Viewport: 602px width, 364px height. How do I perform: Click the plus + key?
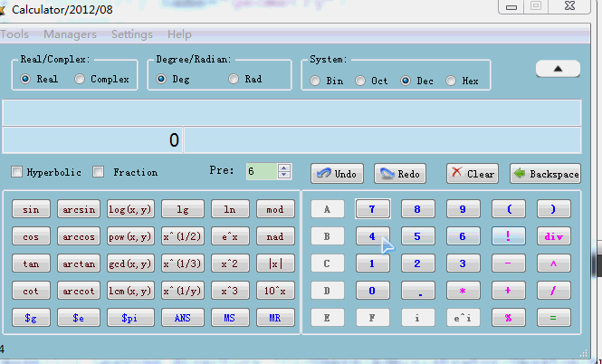(x=509, y=291)
